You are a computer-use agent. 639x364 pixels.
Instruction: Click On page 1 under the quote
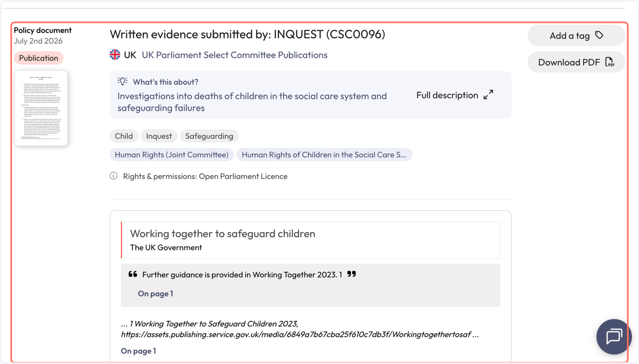(155, 294)
